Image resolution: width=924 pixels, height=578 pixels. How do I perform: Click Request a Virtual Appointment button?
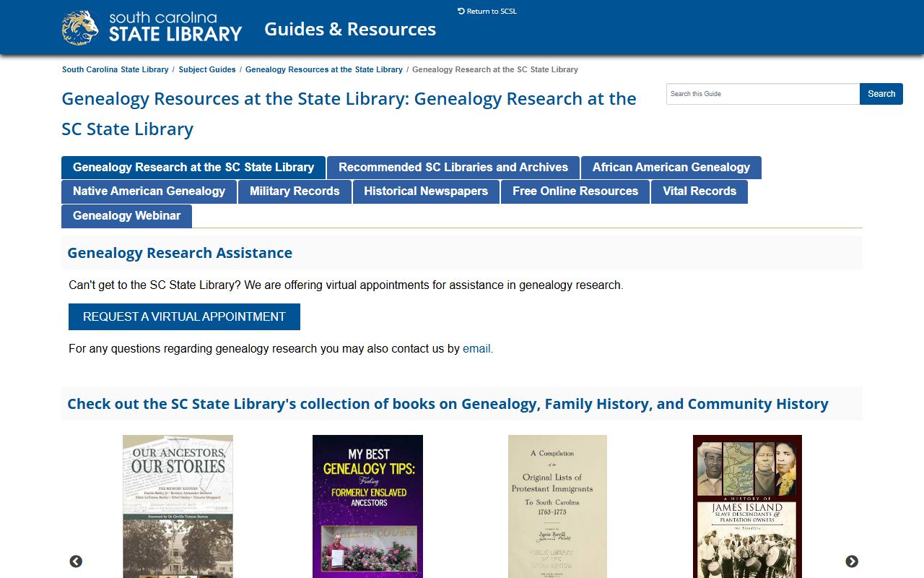coord(184,316)
